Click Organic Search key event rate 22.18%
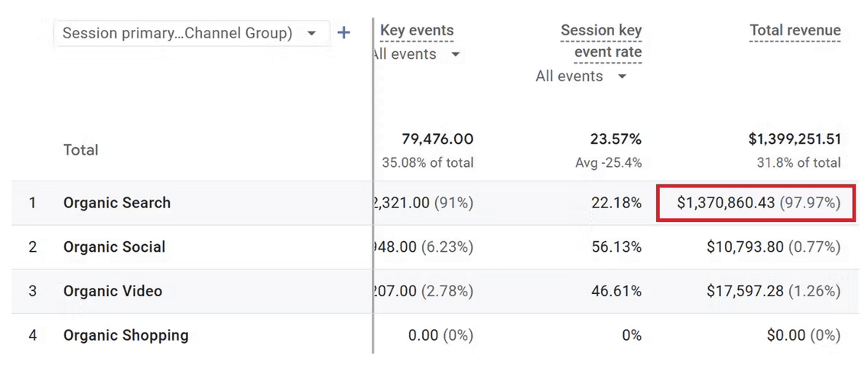 click(x=616, y=203)
